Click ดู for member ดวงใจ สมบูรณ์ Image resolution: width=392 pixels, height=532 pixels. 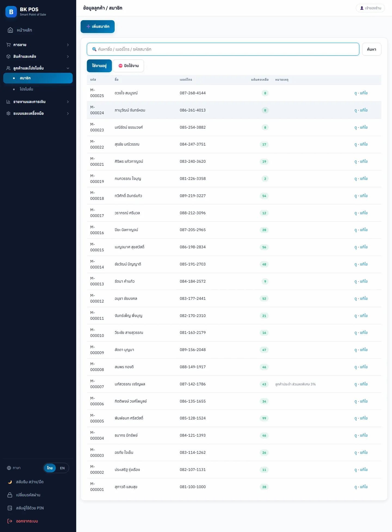coord(356,93)
